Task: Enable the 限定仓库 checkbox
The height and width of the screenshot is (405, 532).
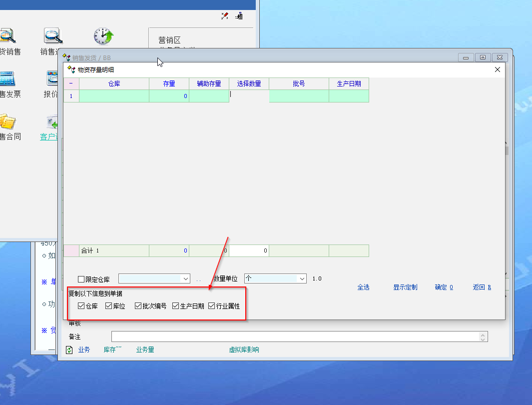Action: coord(81,279)
